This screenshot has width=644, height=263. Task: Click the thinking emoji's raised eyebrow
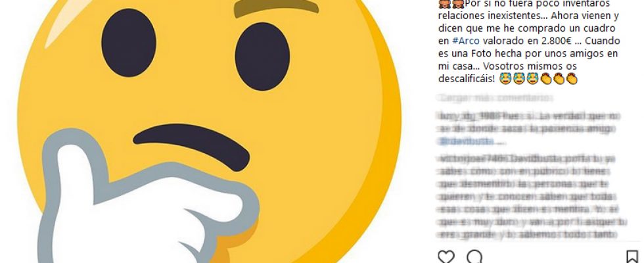(276, 7)
